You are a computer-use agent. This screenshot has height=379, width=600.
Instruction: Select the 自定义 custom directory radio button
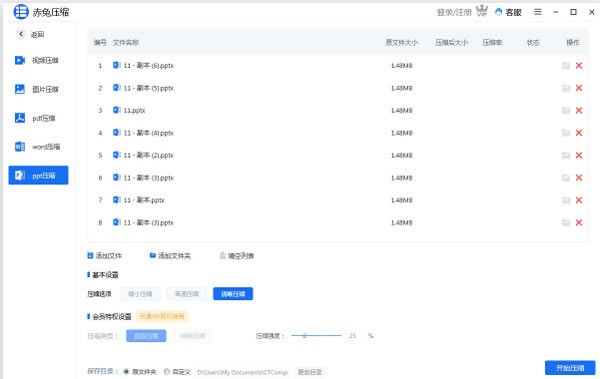tap(167, 372)
